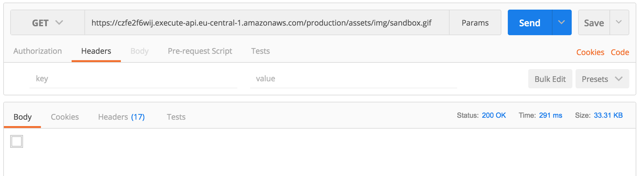View the response Headers (17) tab
This screenshot has height=176, width=644.
[121, 117]
